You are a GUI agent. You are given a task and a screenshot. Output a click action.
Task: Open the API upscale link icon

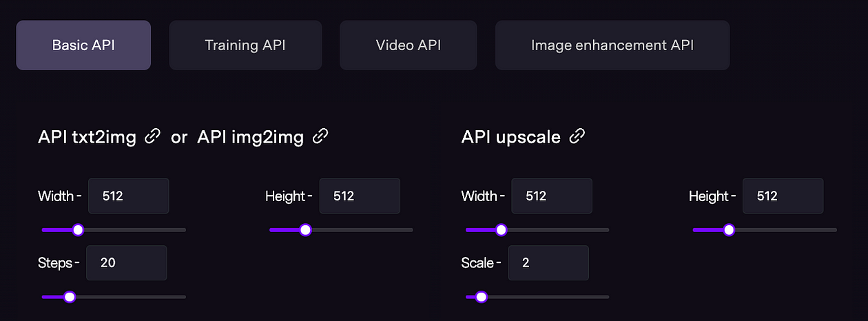(577, 136)
